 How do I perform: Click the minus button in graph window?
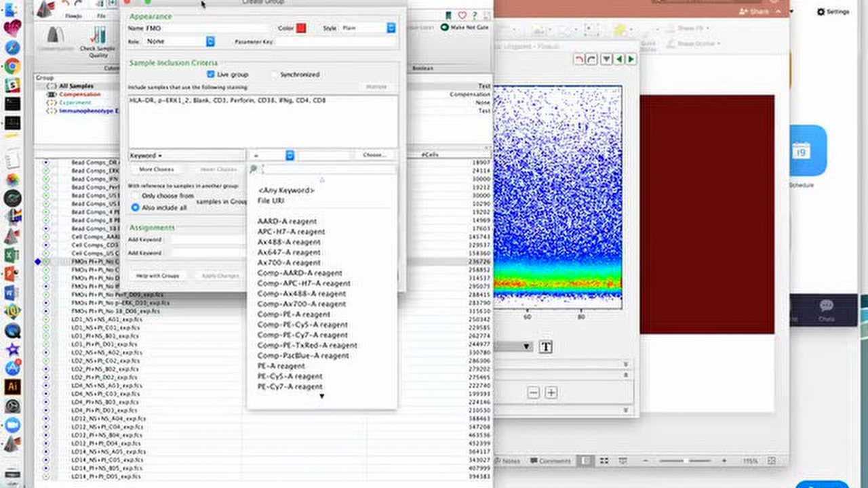(534, 392)
